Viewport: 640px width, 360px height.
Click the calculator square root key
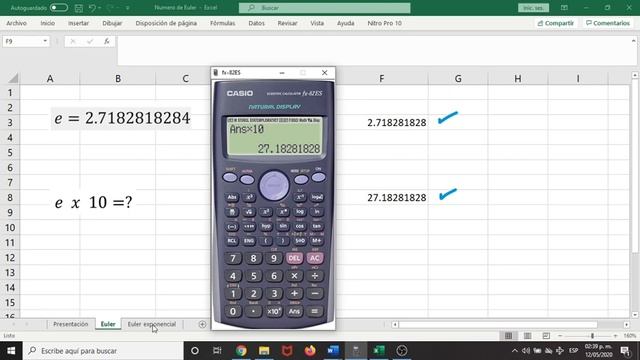click(x=249, y=212)
